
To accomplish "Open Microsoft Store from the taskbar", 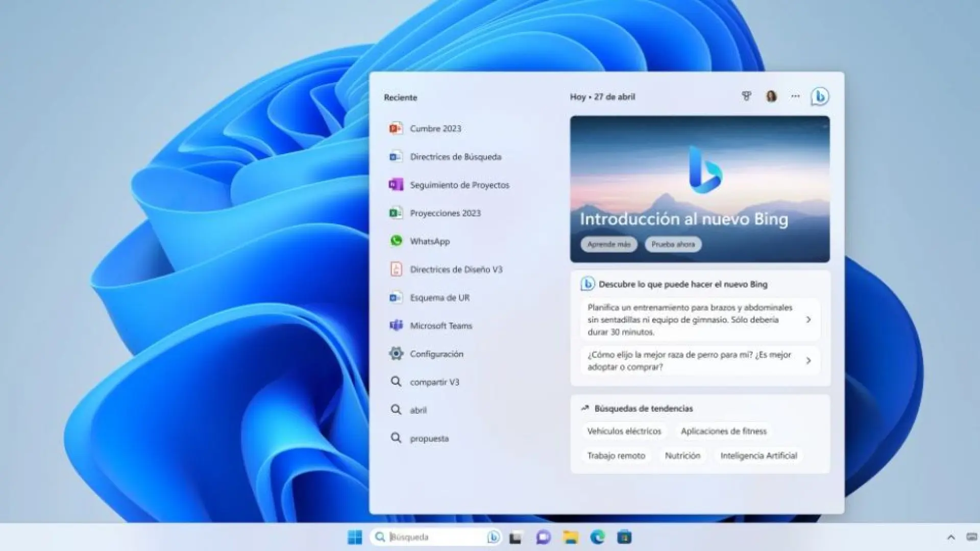I will 624,537.
